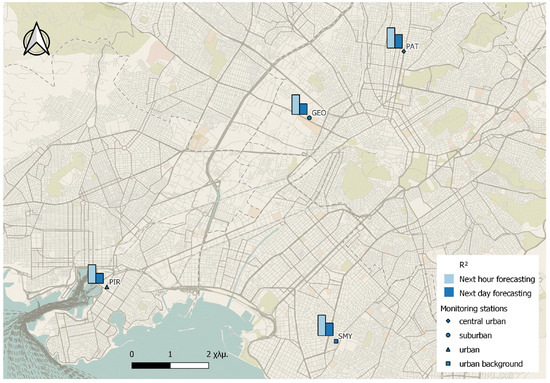Click the PAT light blue bar

point(391,38)
